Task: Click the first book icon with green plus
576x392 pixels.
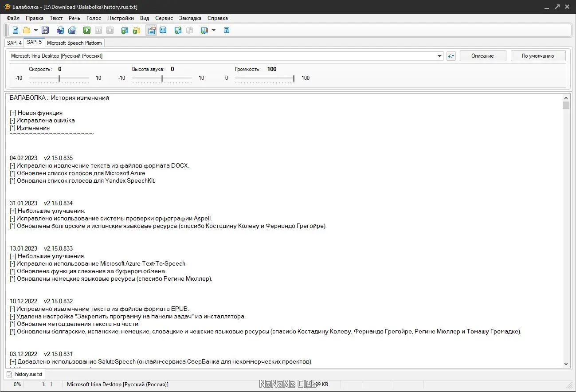Action: coord(178,30)
